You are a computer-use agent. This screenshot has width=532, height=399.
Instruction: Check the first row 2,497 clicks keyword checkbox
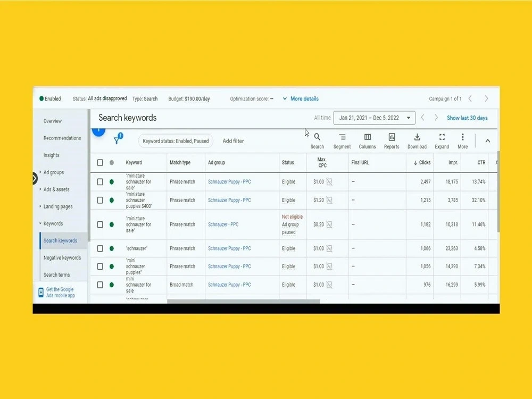click(x=100, y=182)
